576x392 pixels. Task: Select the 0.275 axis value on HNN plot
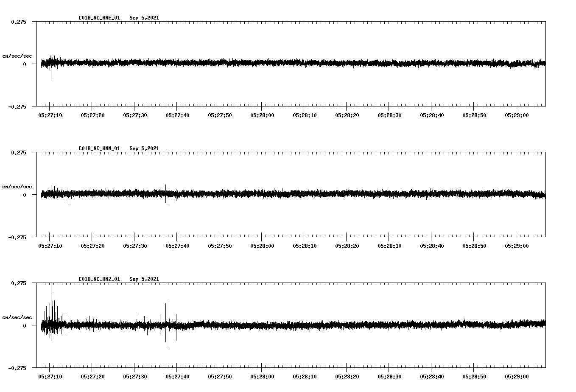(18, 152)
